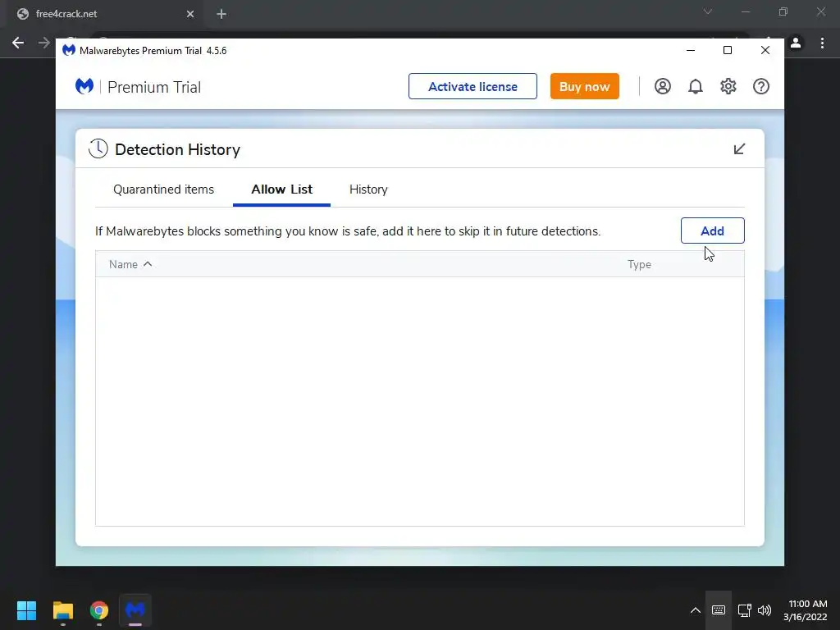The height and width of the screenshot is (630, 840).
Task: Click the Malwarebytes taskbar icon
Action: point(135,610)
